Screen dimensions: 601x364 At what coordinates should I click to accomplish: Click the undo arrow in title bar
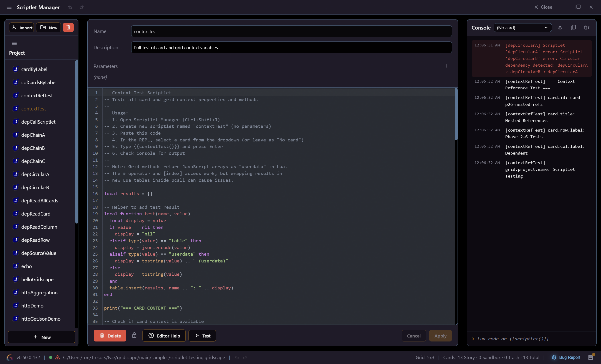(70, 7)
